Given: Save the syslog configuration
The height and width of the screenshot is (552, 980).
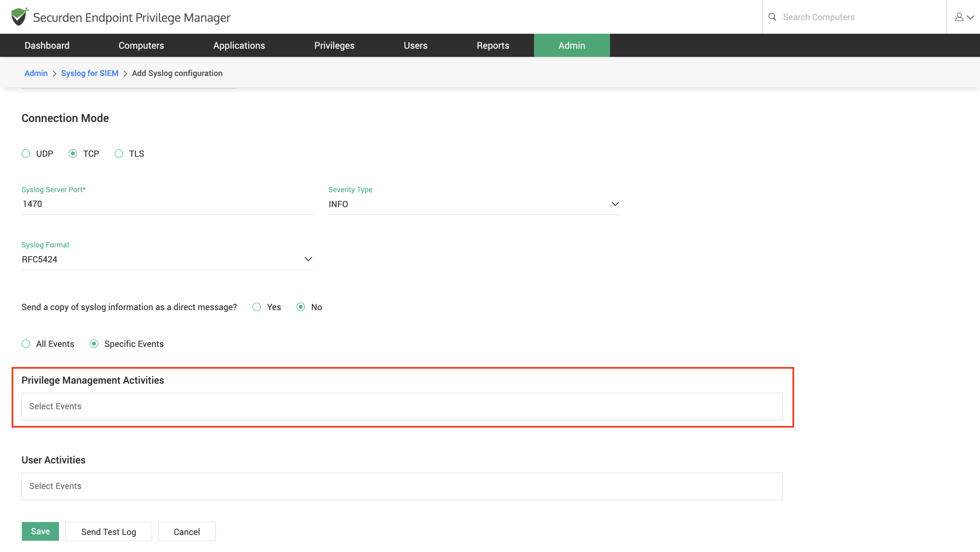Looking at the screenshot, I should coord(40,531).
